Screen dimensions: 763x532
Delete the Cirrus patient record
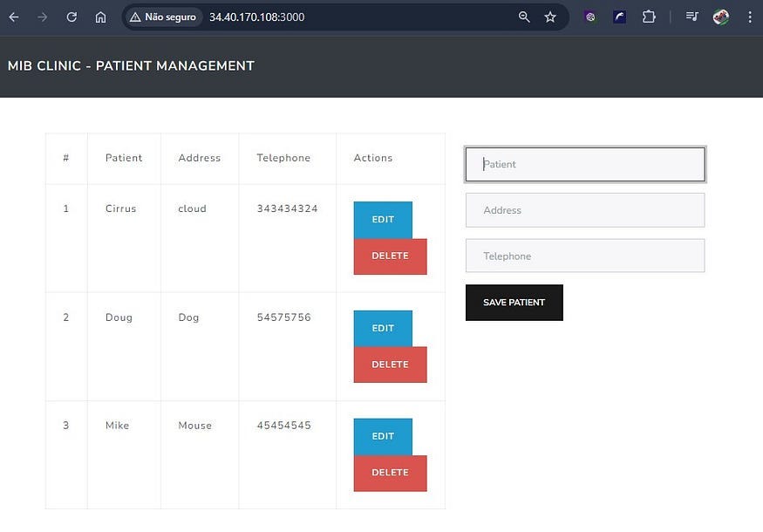391,256
